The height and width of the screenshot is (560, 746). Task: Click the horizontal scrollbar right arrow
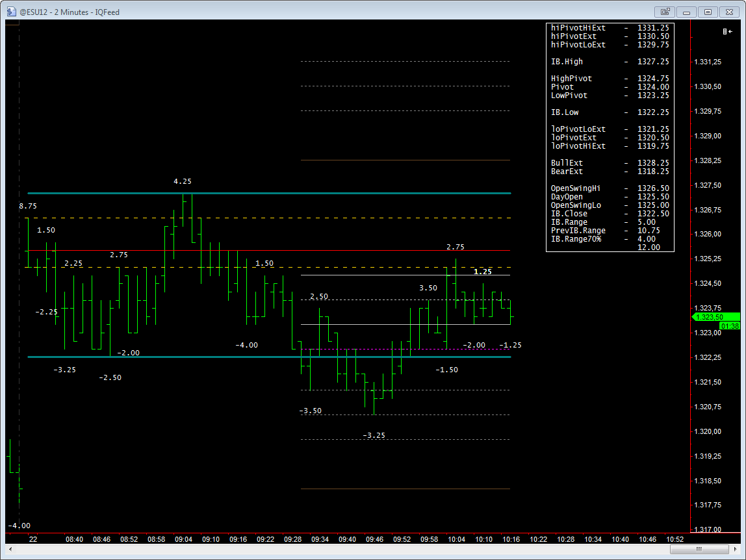click(x=735, y=549)
